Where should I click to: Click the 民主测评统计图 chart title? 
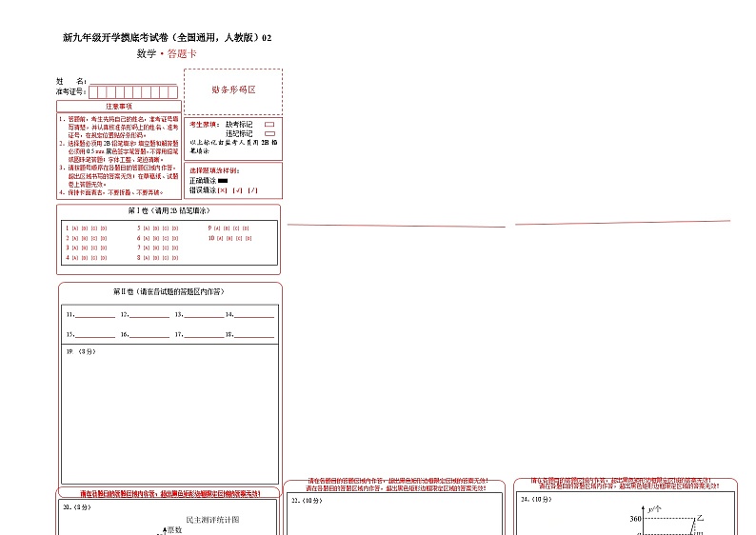point(212,520)
